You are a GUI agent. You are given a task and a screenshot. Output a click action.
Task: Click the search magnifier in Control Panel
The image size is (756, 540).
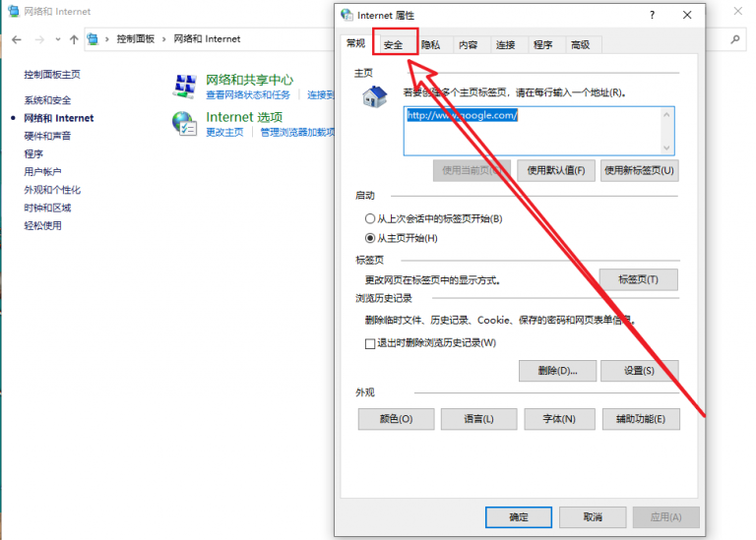pos(734,39)
